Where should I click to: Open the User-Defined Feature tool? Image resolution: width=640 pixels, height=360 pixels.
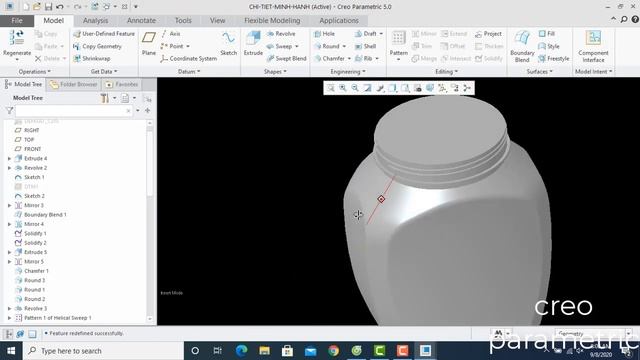[104, 34]
